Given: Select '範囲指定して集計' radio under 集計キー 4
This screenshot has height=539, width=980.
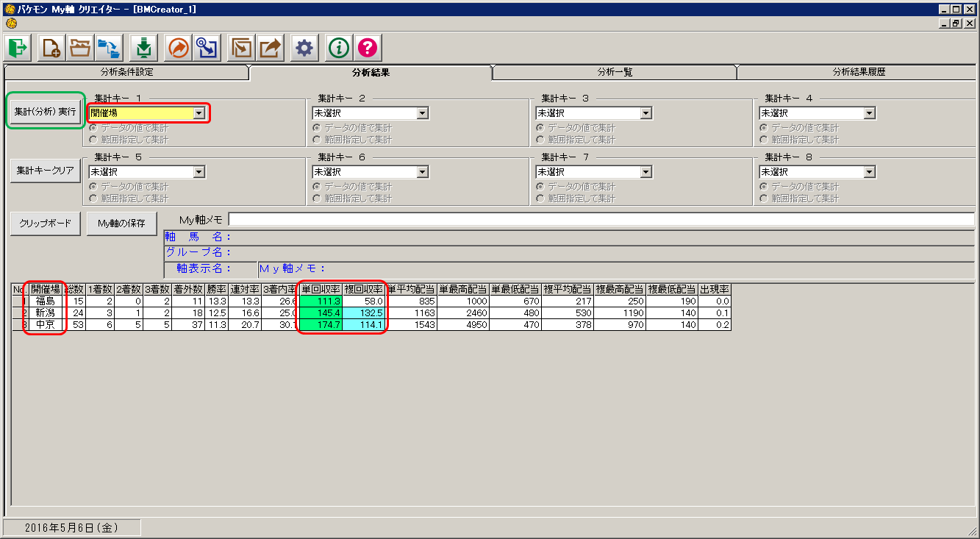Looking at the screenshot, I should (764, 139).
